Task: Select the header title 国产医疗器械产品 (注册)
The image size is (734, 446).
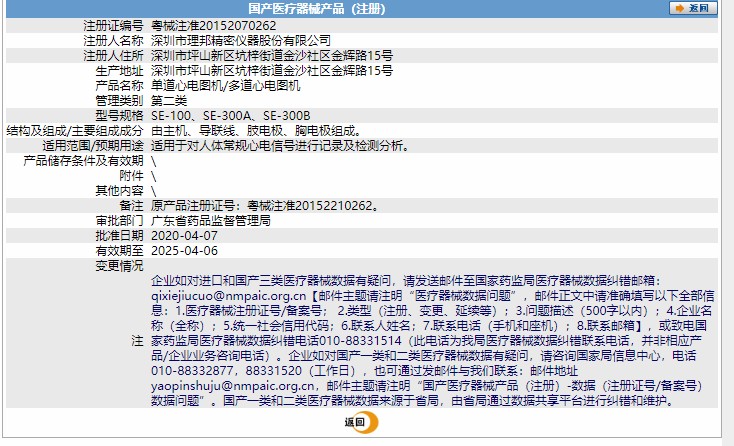Action: point(317,9)
